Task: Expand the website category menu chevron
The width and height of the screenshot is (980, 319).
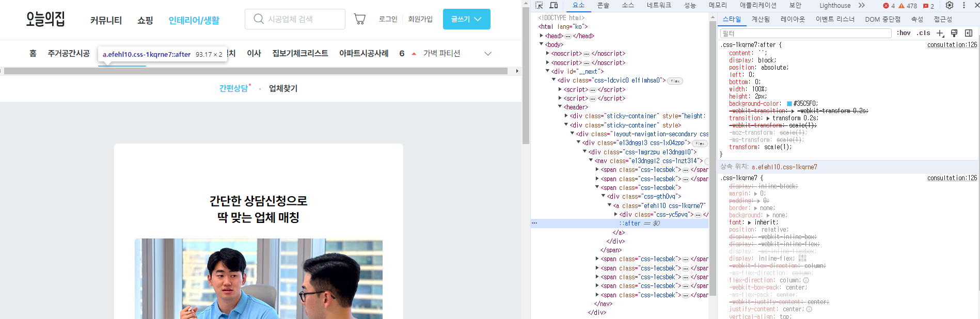Action: pos(488,54)
